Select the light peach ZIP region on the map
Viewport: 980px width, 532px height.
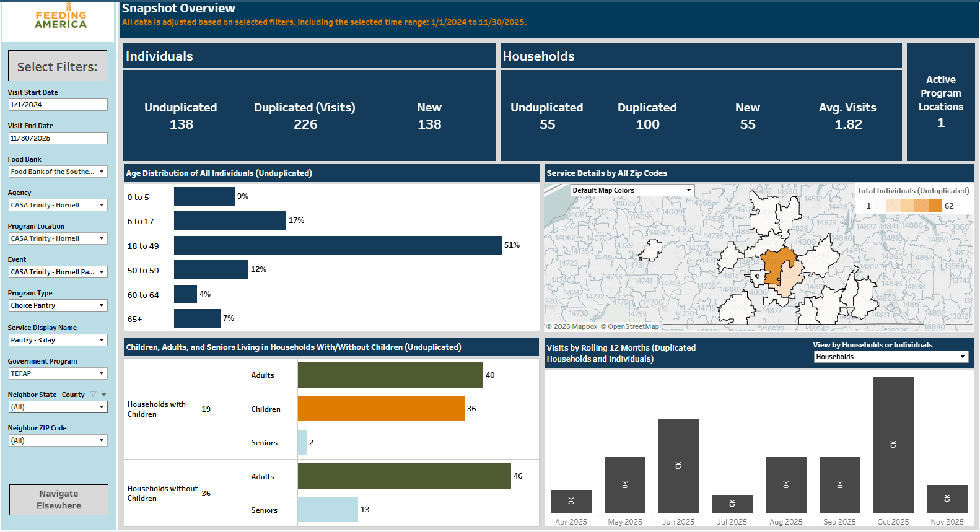point(792,279)
